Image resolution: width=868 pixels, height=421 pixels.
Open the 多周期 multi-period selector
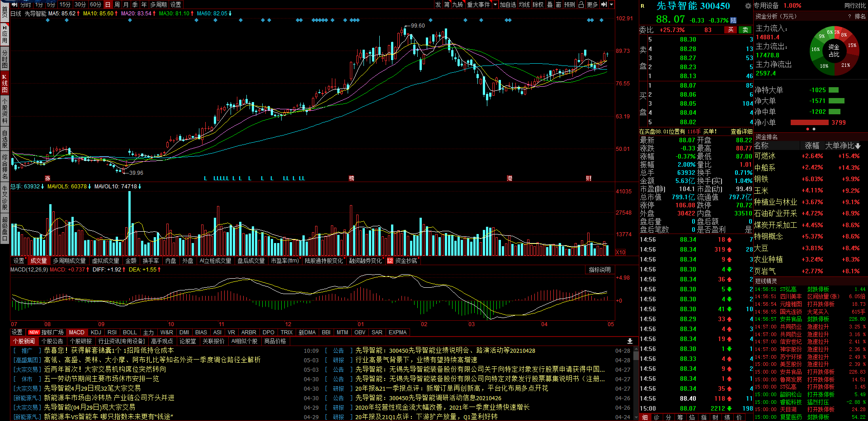pyautogui.click(x=158, y=5)
